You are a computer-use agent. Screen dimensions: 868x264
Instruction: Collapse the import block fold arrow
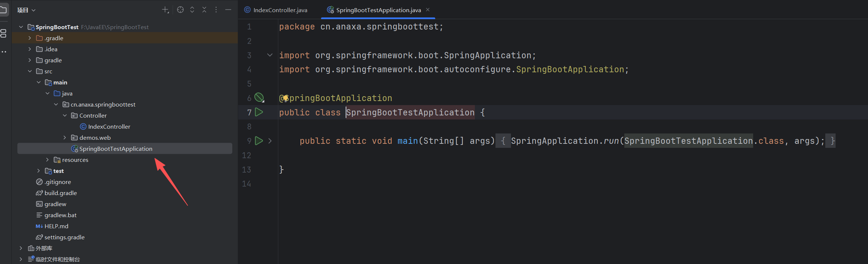click(270, 55)
